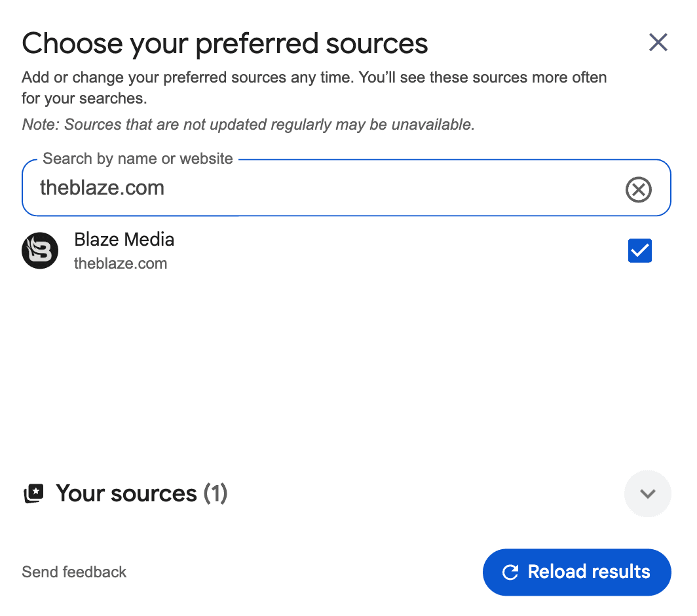Click the italic note about unavailable sources
The image size is (697, 616).
point(248,124)
